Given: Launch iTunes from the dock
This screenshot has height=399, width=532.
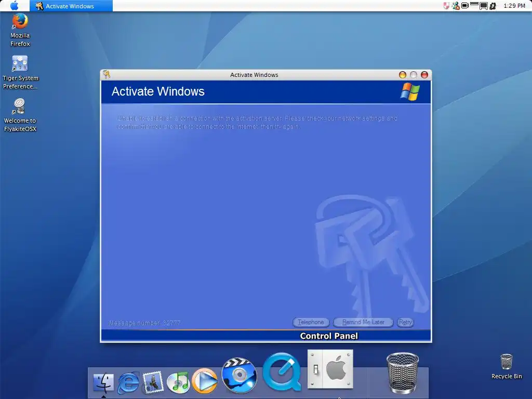Looking at the screenshot, I should click(179, 382).
